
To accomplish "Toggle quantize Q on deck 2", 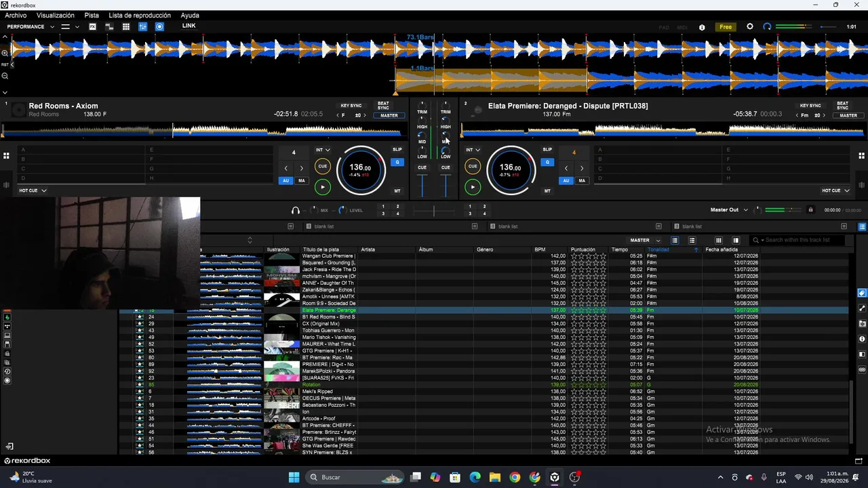I will click(547, 162).
